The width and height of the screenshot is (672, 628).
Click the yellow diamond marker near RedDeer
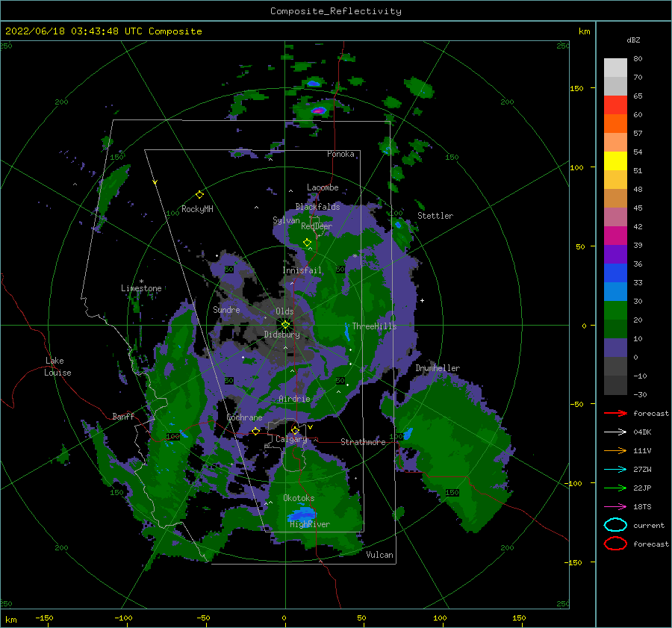(x=307, y=243)
